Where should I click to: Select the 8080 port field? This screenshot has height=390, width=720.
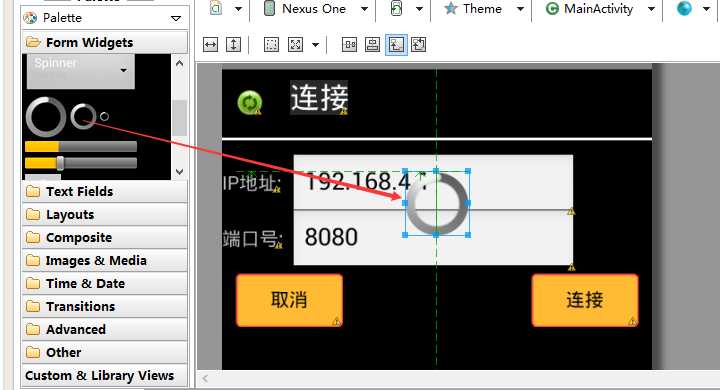point(433,238)
